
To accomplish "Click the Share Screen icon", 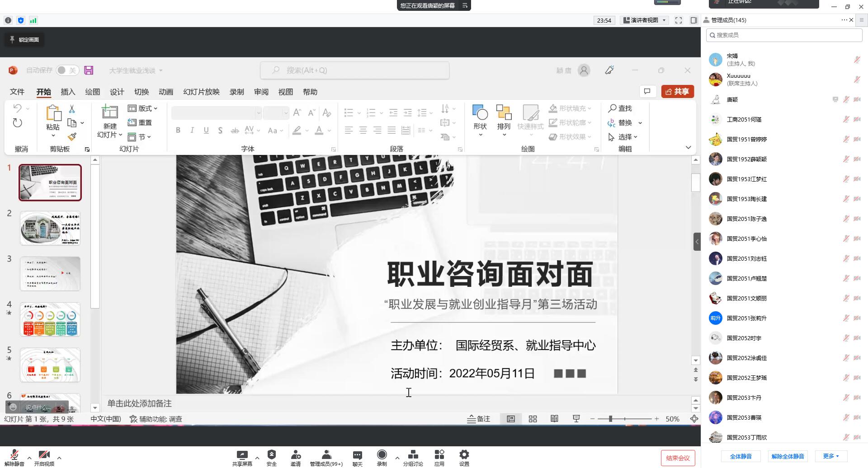I will [x=242, y=455].
